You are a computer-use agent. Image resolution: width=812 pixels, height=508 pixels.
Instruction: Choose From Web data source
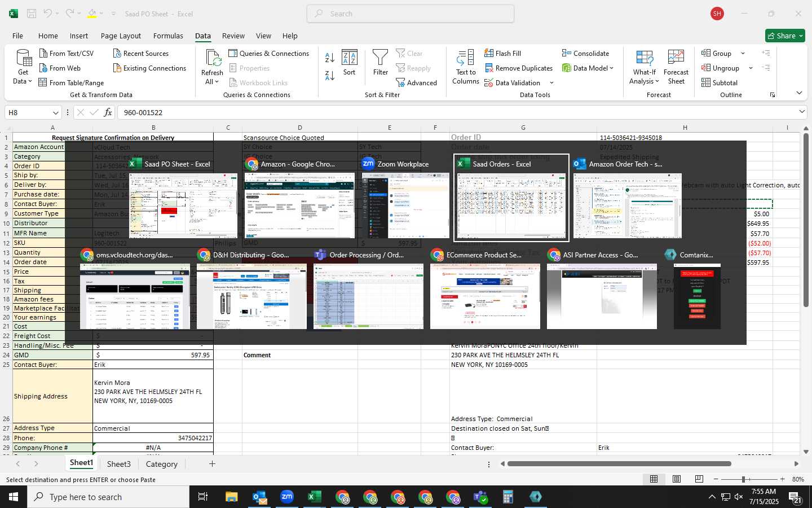[60, 68]
